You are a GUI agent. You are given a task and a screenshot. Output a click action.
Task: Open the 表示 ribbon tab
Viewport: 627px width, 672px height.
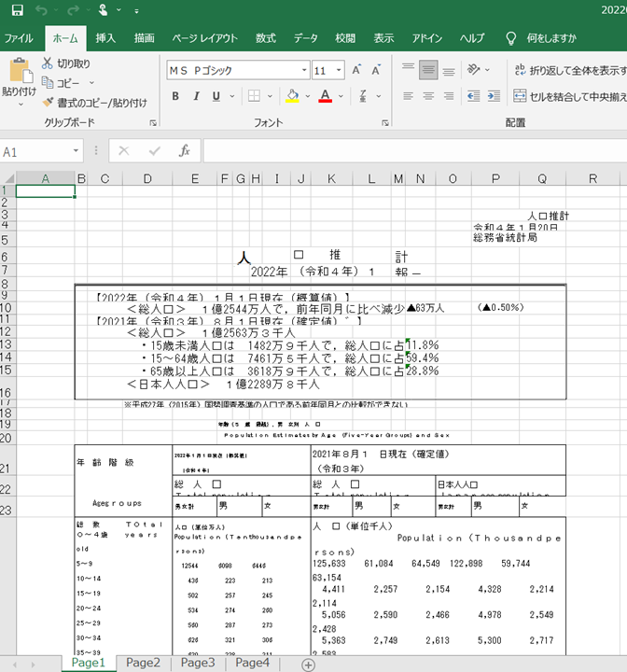[383, 38]
